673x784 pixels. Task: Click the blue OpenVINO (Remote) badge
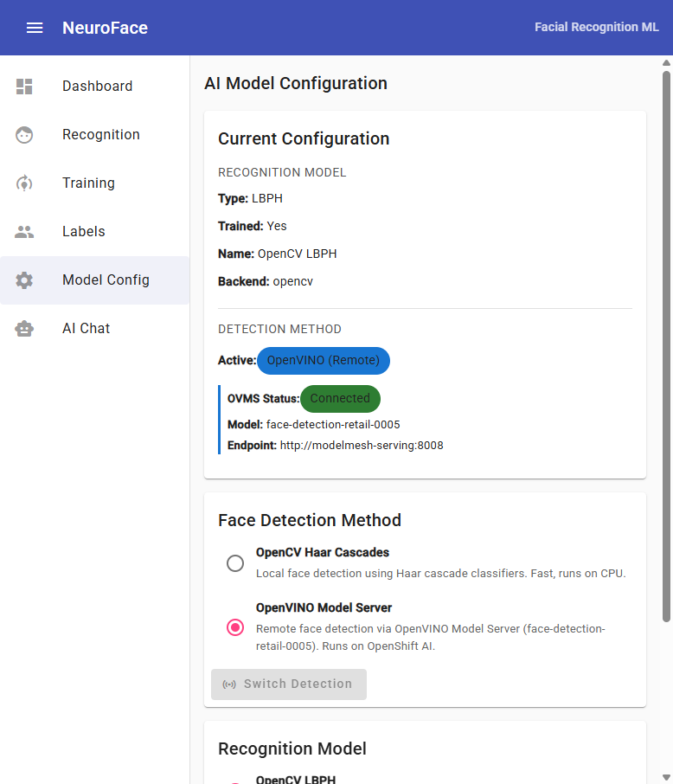coord(323,360)
